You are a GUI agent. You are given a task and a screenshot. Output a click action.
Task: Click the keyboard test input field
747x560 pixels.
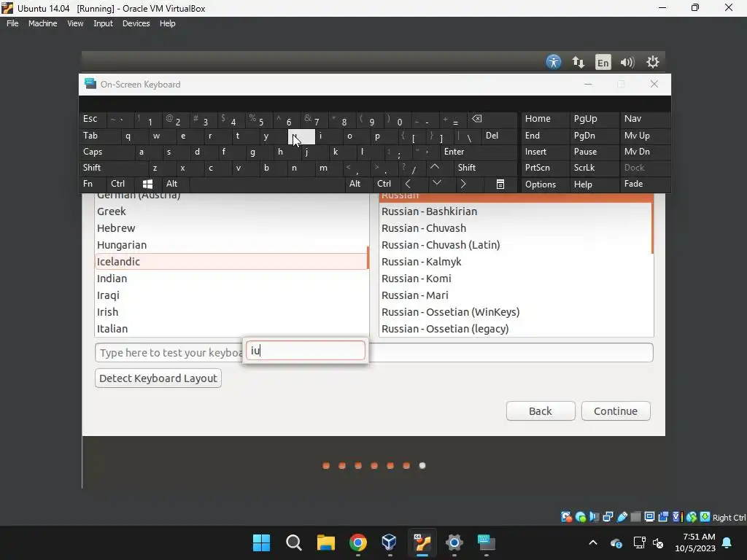click(x=374, y=352)
